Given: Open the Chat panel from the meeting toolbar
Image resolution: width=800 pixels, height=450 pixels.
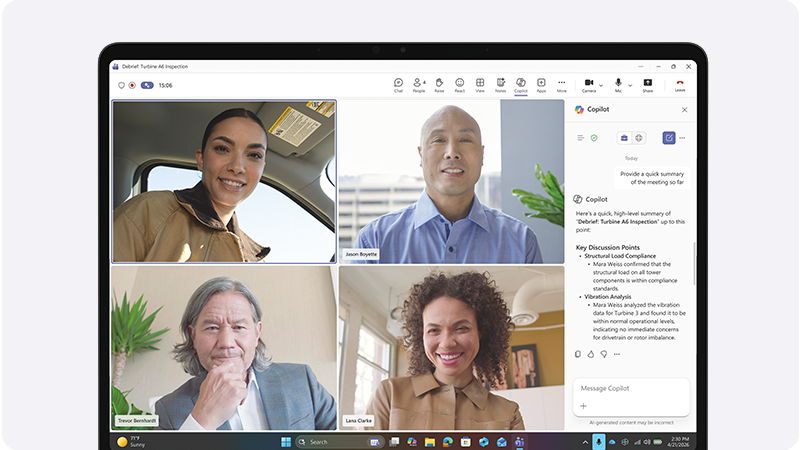Looking at the screenshot, I should click(398, 85).
